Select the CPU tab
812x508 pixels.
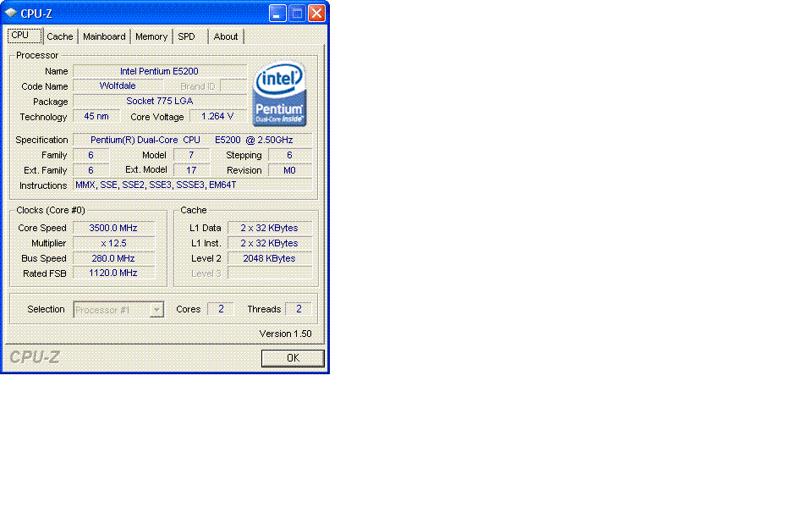(24, 36)
